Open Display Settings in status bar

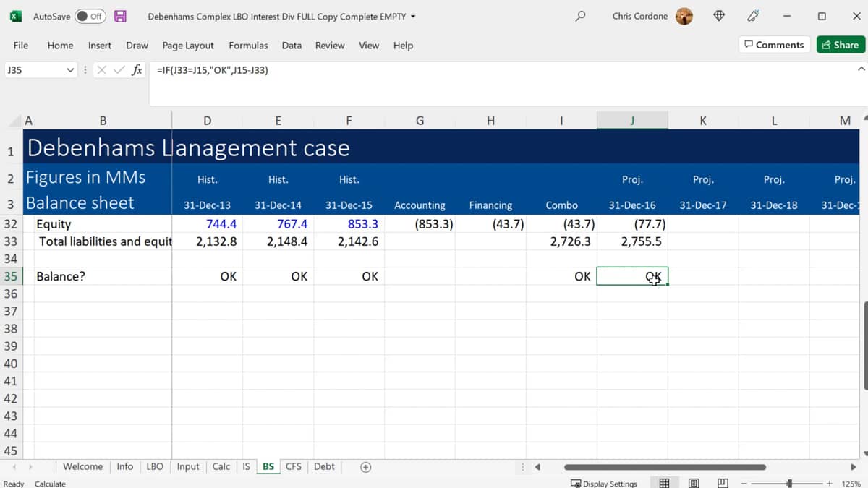point(604,484)
